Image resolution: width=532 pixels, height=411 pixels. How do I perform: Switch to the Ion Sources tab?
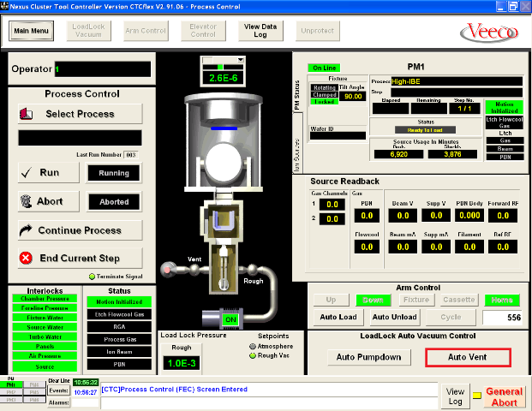coord(298,155)
